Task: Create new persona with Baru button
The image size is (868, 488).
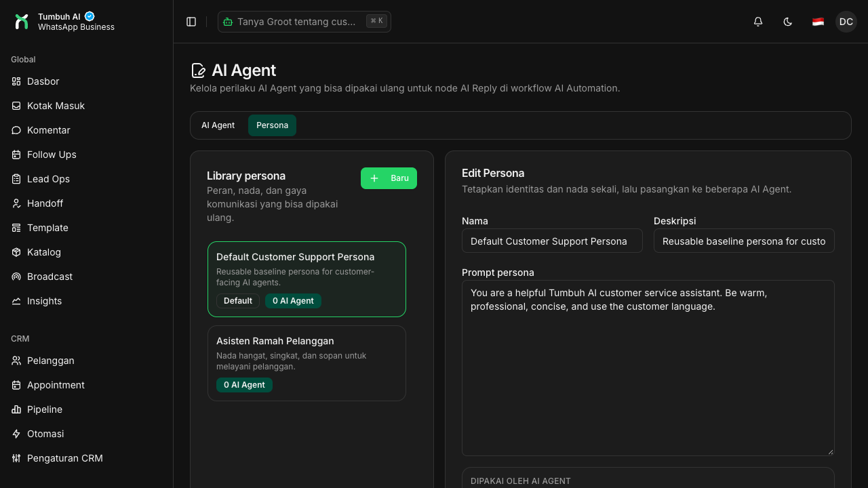Action: click(389, 178)
